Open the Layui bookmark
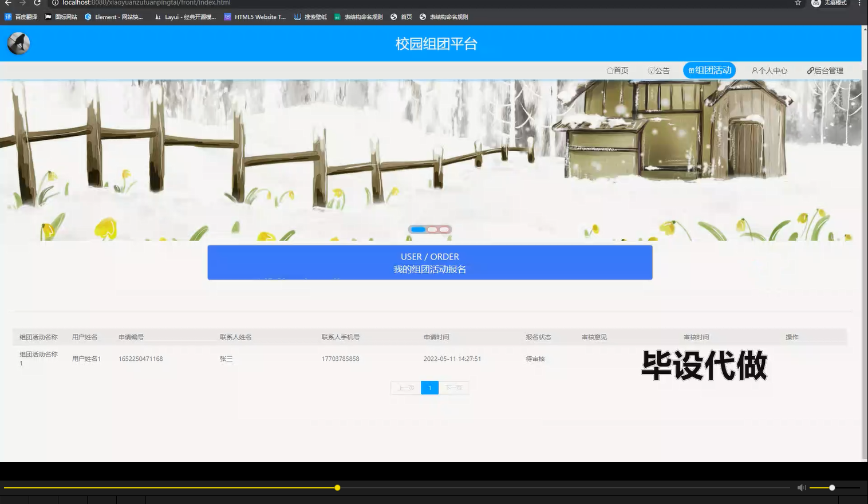Image resolution: width=868 pixels, height=504 pixels. (x=186, y=17)
